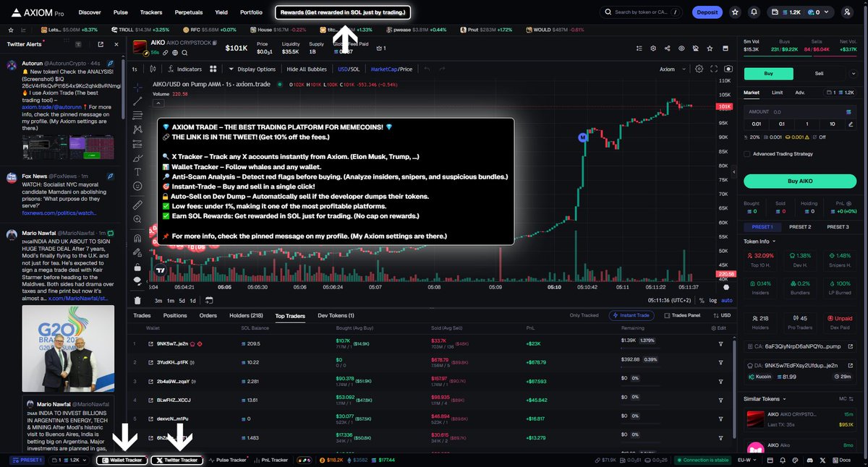Open the Twitter Tracker
The height and width of the screenshot is (467, 868).
(x=177, y=460)
